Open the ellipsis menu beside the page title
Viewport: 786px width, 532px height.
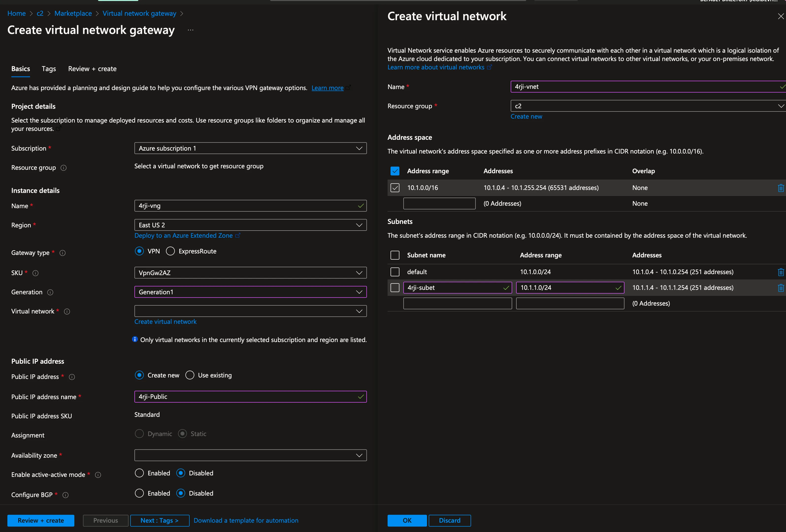click(190, 30)
